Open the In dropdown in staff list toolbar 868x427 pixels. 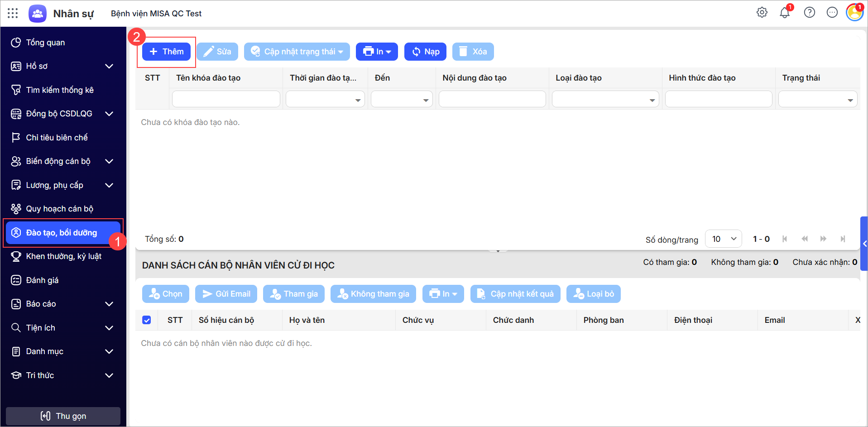coord(443,294)
